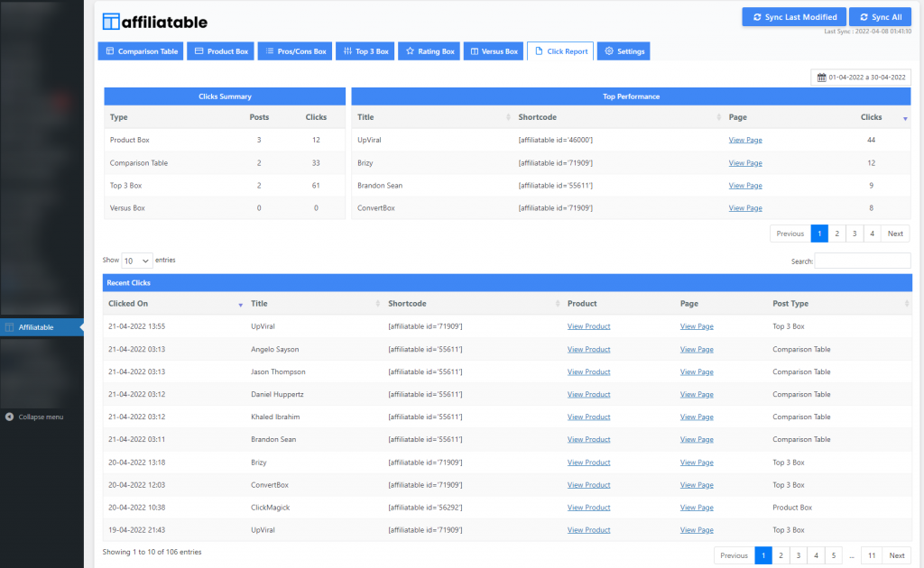Click Previous in Recent Clicks pagination

[x=735, y=555]
